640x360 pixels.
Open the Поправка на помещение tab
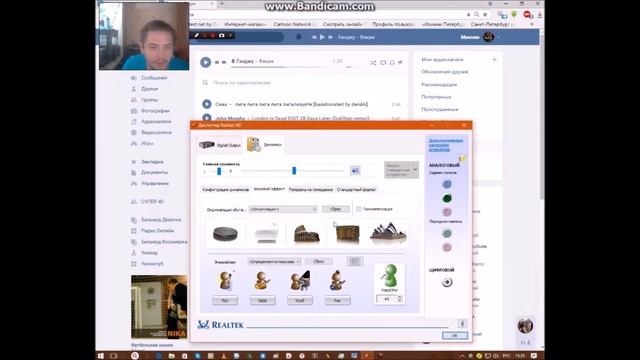point(310,190)
